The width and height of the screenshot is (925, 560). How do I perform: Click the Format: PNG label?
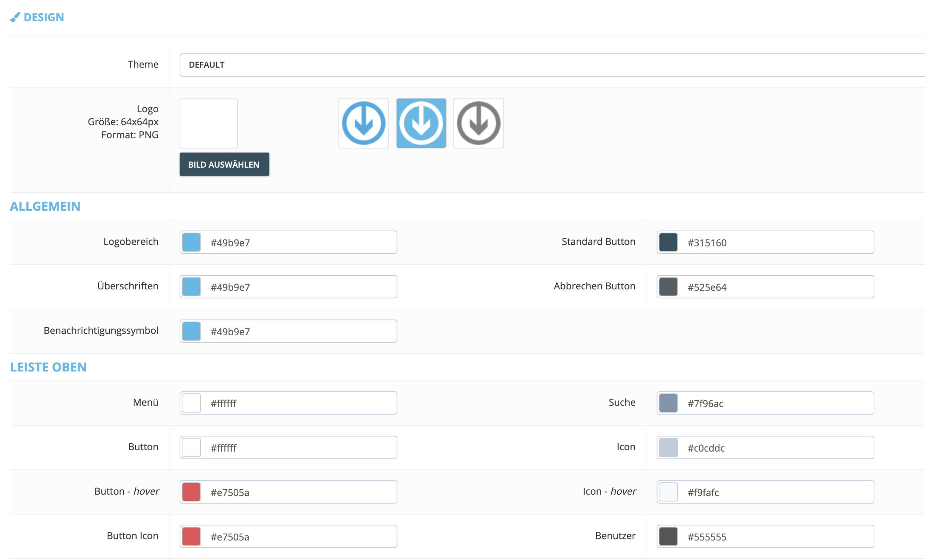point(130,135)
